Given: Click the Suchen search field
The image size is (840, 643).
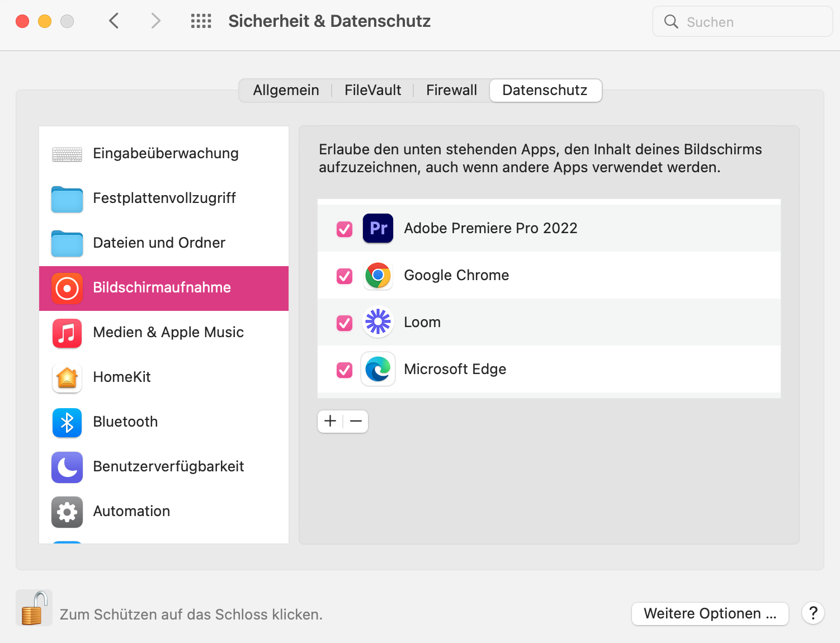Looking at the screenshot, I should click(742, 22).
